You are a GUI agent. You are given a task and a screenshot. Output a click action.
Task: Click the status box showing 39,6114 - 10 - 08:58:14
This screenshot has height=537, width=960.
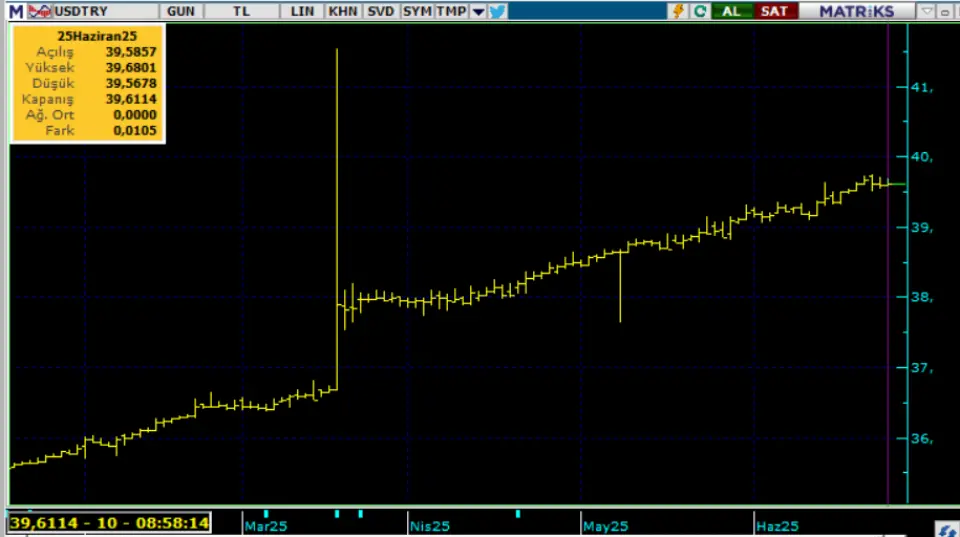pos(110,523)
